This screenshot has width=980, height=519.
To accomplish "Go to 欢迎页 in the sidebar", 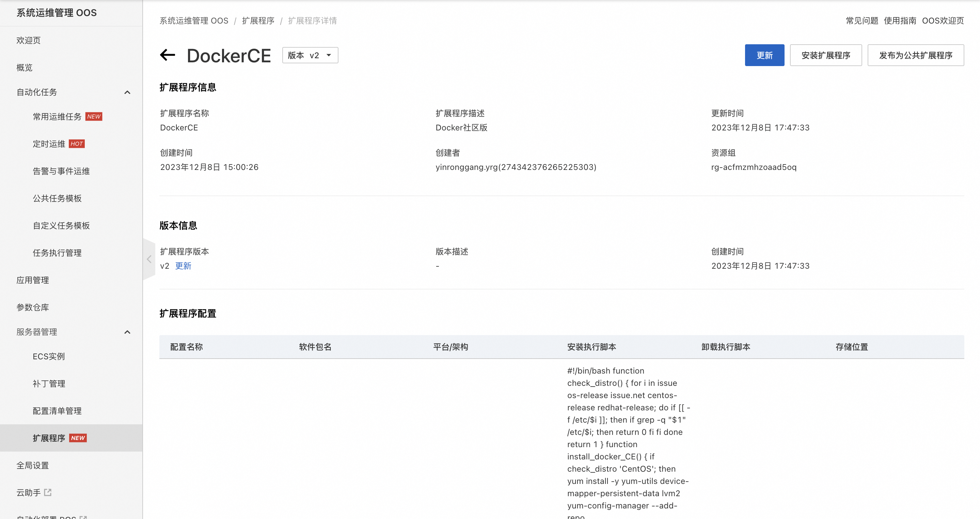I will [29, 40].
